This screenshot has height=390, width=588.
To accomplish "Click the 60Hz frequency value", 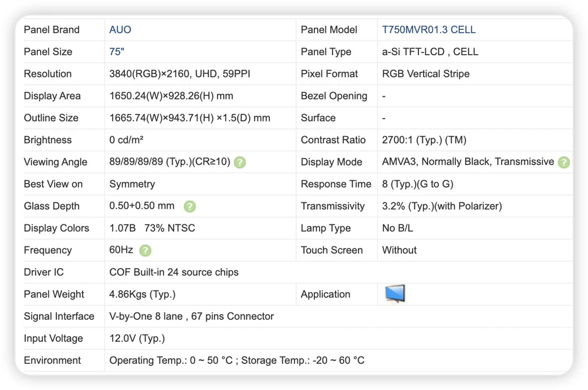I will click(x=121, y=250).
